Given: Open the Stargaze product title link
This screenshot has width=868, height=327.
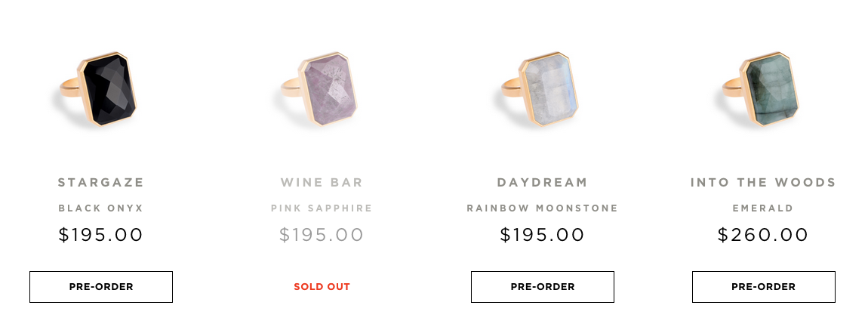Looking at the screenshot, I should tap(101, 183).
